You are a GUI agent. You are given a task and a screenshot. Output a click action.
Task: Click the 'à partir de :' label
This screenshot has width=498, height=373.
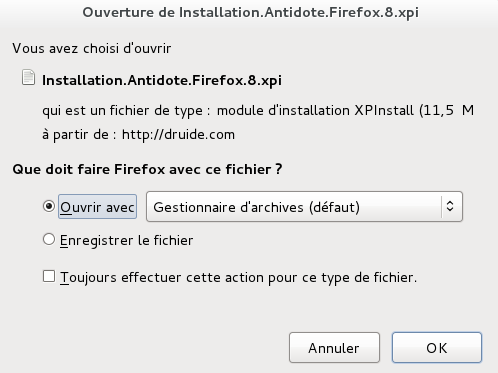click(x=79, y=135)
